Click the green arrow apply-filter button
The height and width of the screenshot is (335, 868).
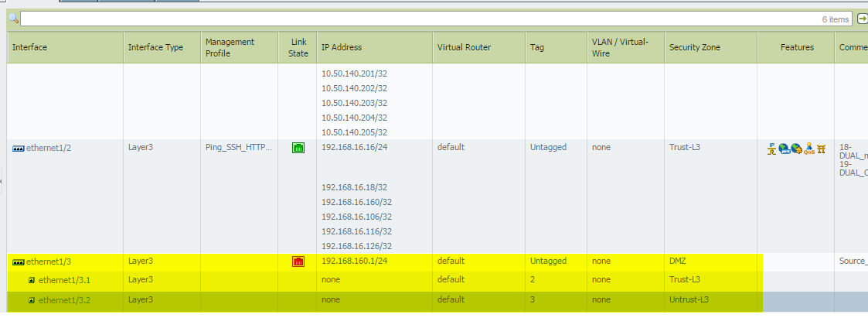point(862,19)
